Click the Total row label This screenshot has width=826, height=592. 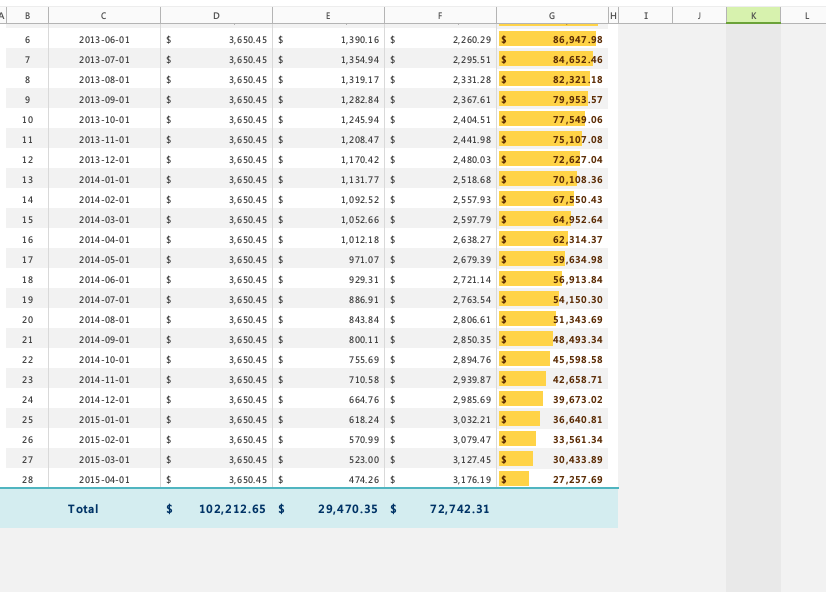pyautogui.click(x=83, y=509)
